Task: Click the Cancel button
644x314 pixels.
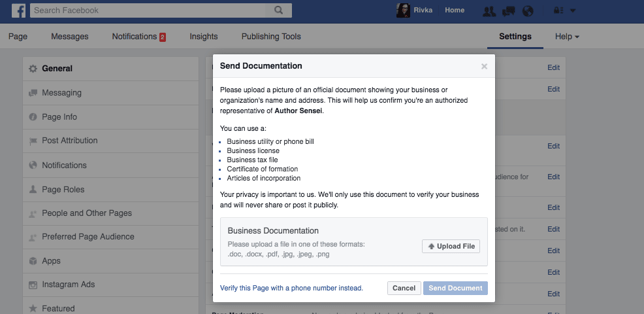Action: click(404, 288)
